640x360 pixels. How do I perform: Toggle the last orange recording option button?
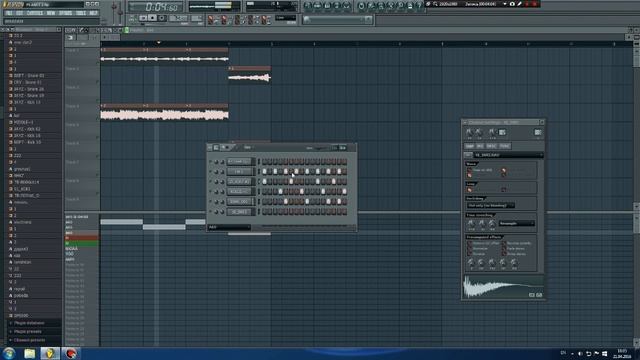(x=265, y=20)
